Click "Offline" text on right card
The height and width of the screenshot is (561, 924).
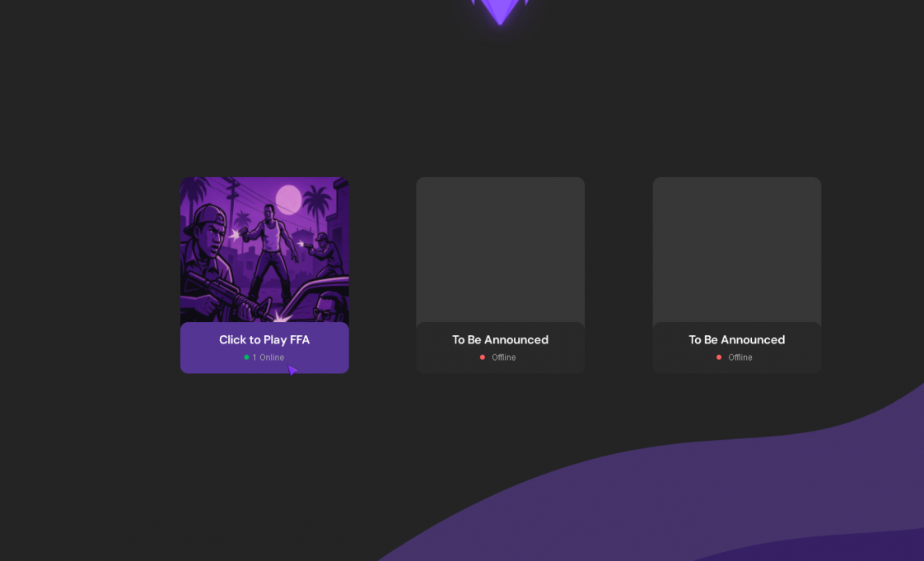point(740,358)
